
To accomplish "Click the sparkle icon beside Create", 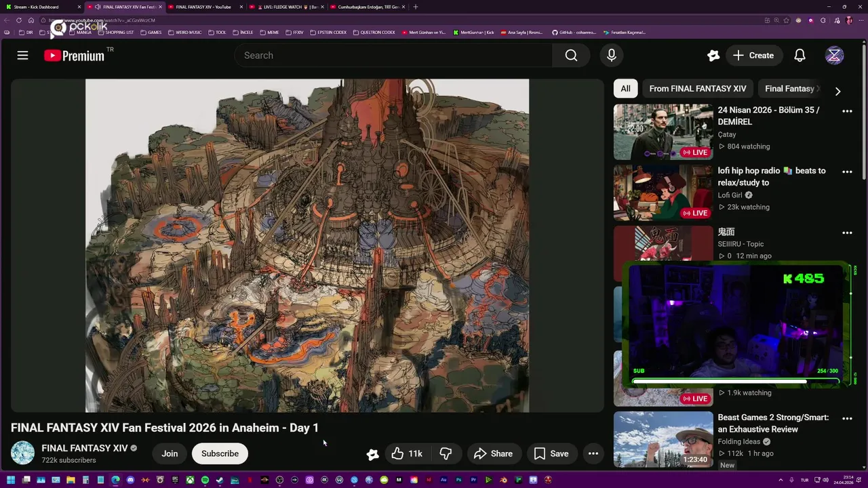I will coord(713,56).
